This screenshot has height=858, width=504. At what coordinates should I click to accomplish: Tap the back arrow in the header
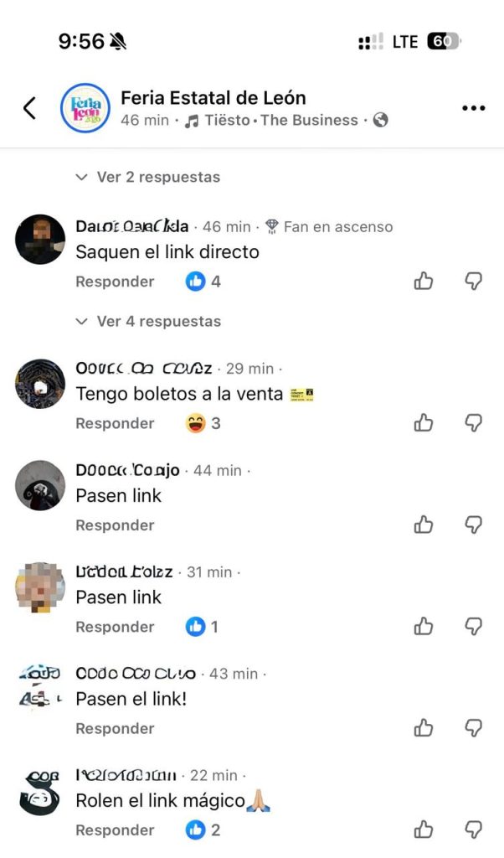coord(29,108)
